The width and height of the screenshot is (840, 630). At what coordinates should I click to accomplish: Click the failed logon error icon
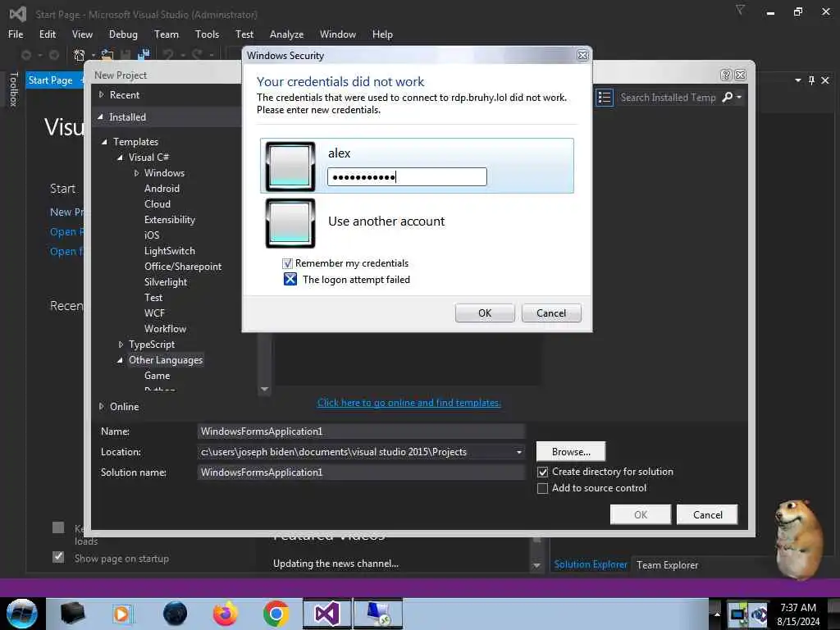coord(290,279)
